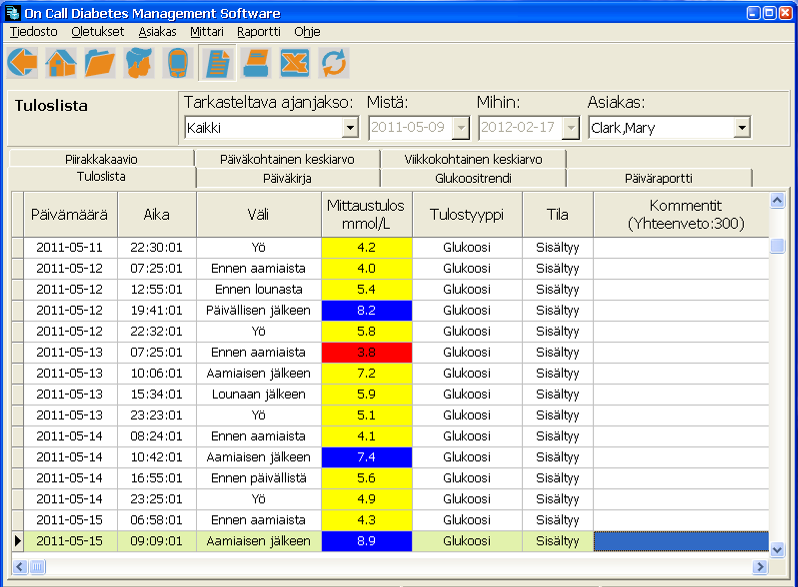Click the horizontal scrollbar thumb

tap(38, 567)
